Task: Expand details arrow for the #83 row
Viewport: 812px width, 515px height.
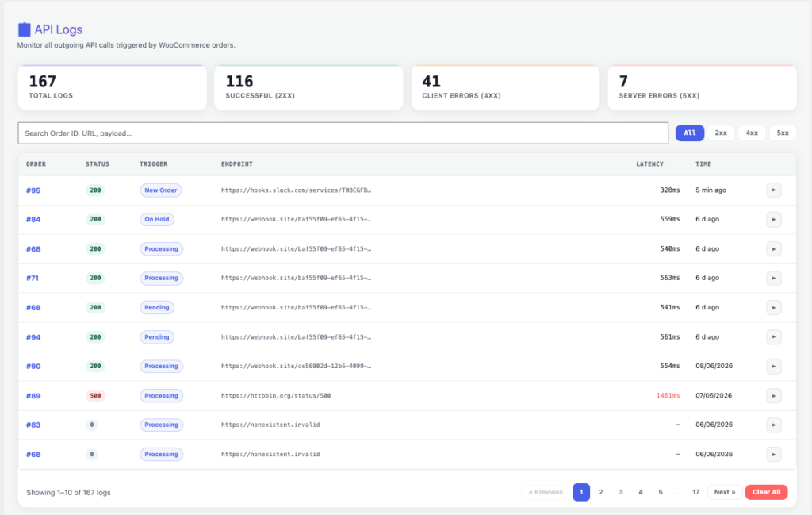Action: pyautogui.click(x=774, y=425)
